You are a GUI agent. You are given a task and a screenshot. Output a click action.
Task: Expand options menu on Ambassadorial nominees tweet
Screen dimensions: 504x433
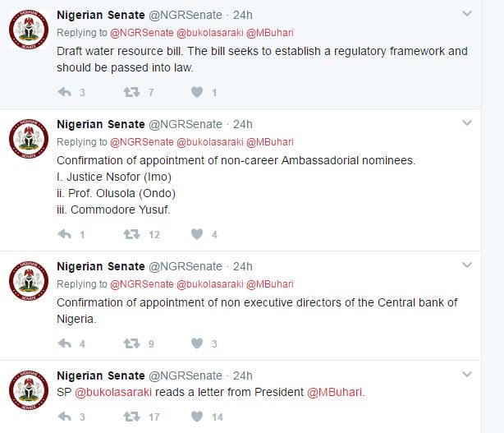point(467,123)
